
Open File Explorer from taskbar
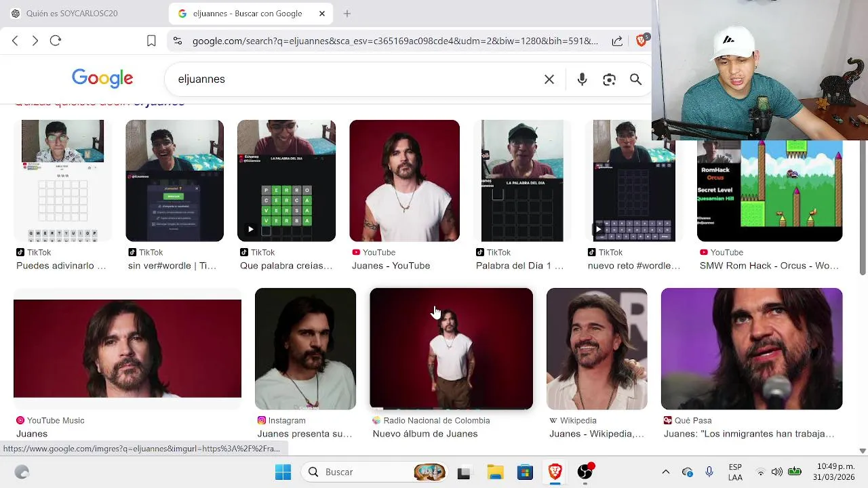(495, 472)
